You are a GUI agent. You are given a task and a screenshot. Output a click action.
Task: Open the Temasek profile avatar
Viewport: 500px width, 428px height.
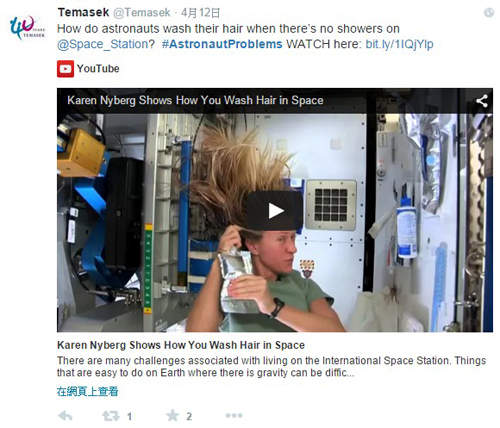[27, 27]
